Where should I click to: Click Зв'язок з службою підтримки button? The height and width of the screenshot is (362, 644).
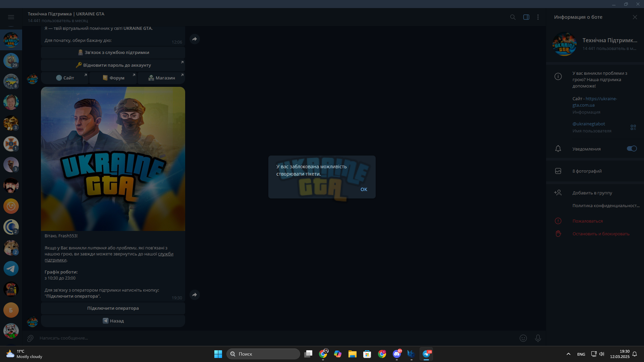point(113,53)
